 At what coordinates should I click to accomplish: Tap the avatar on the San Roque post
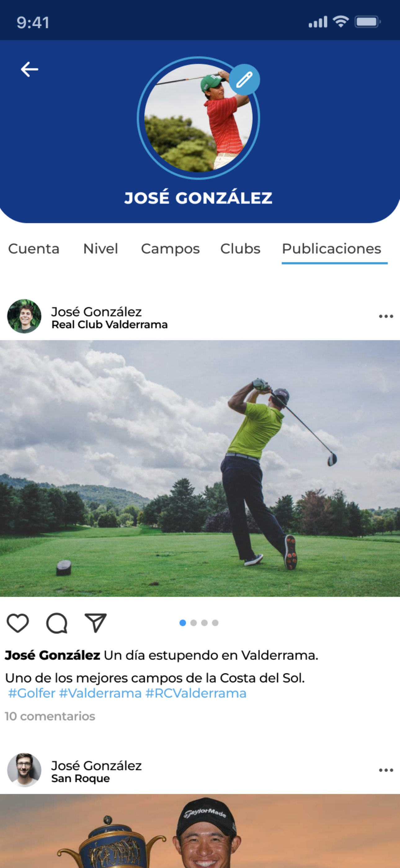(24, 770)
